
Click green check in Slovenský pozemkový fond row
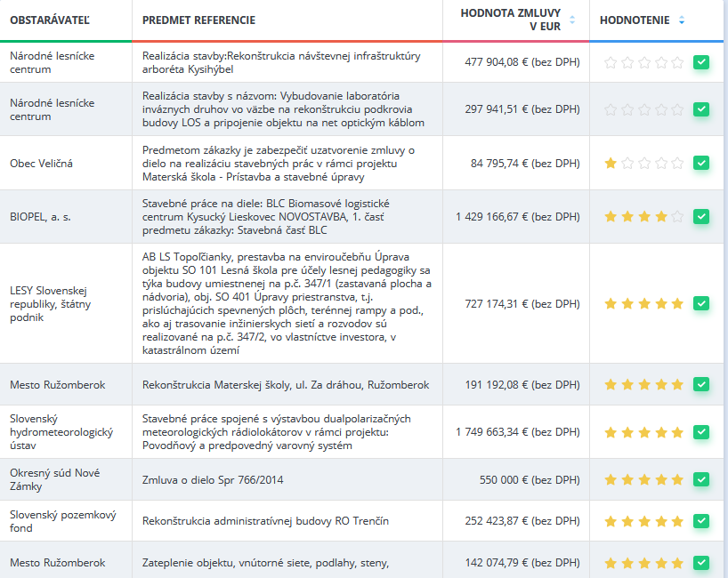[x=701, y=521]
